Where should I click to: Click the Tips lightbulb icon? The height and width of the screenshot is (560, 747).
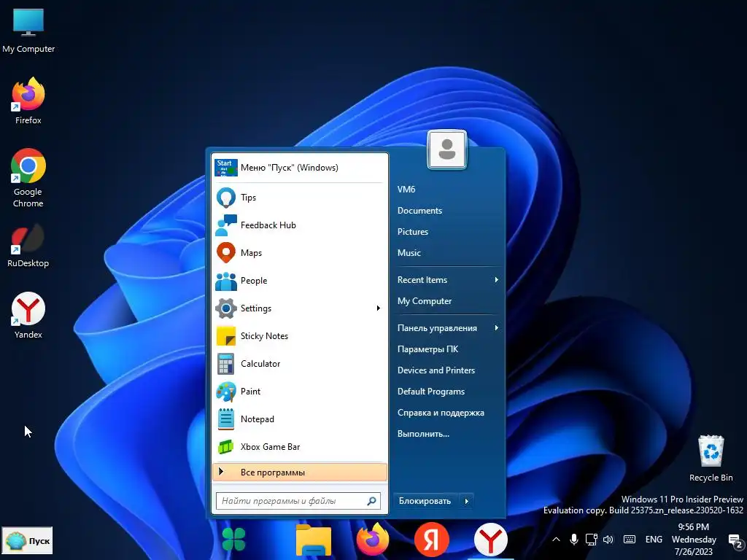[x=226, y=197]
